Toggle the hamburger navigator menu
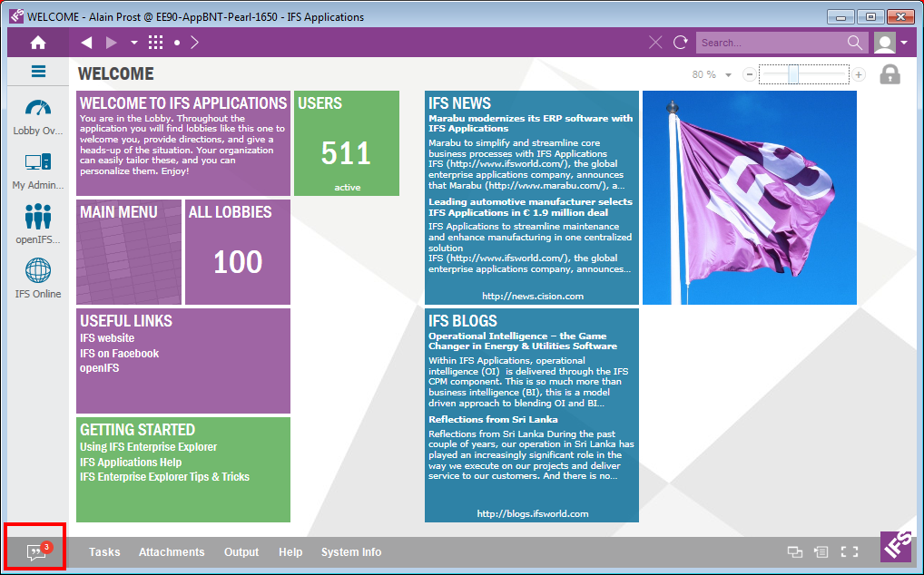 [38, 72]
